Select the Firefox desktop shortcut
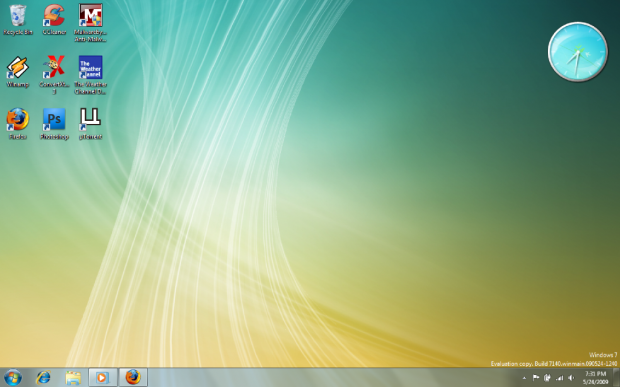620x387 pixels. click(x=18, y=124)
